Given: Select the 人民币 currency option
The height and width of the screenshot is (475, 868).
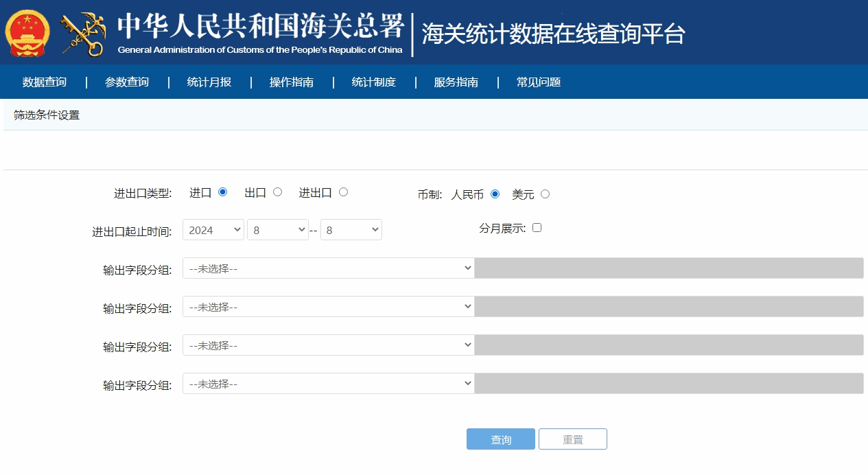Looking at the screenshot, I should [x=495, y=194].
